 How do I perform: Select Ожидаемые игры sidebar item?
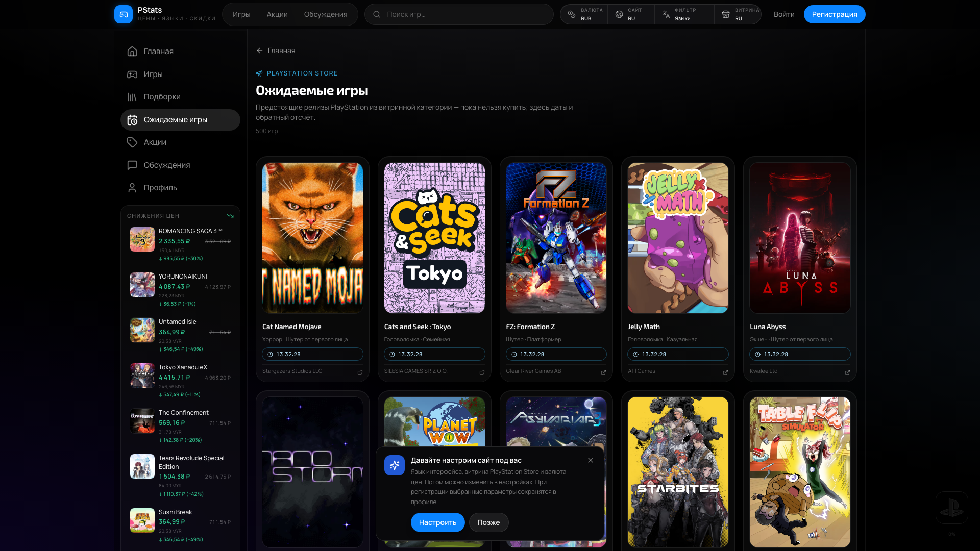coord(180,120)
